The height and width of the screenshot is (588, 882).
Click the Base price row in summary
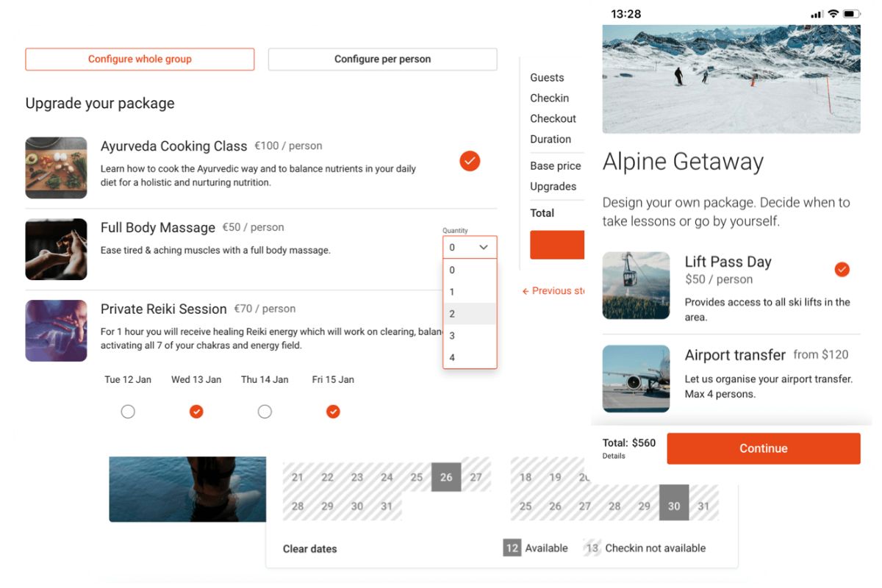(x=556, y=166)
